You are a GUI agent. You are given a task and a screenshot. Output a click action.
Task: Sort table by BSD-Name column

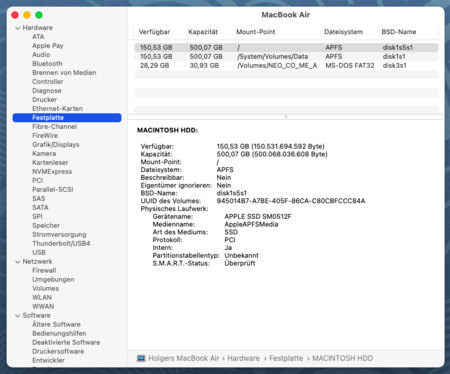click(399, 32)
